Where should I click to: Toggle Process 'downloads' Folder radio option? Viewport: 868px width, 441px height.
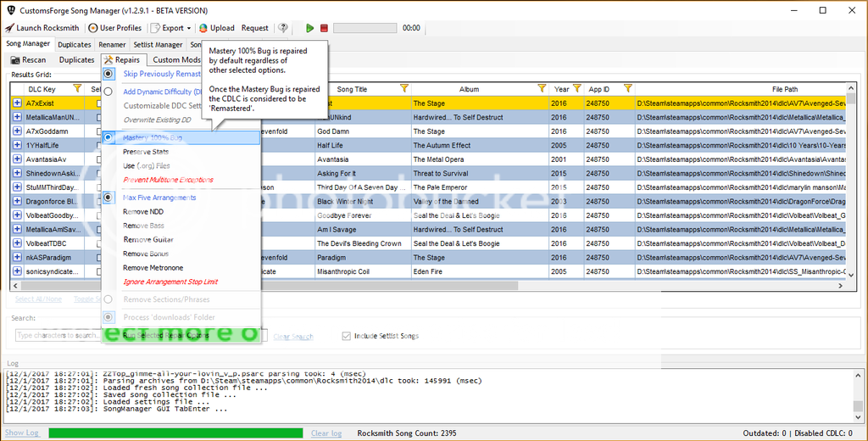(109, 317)
